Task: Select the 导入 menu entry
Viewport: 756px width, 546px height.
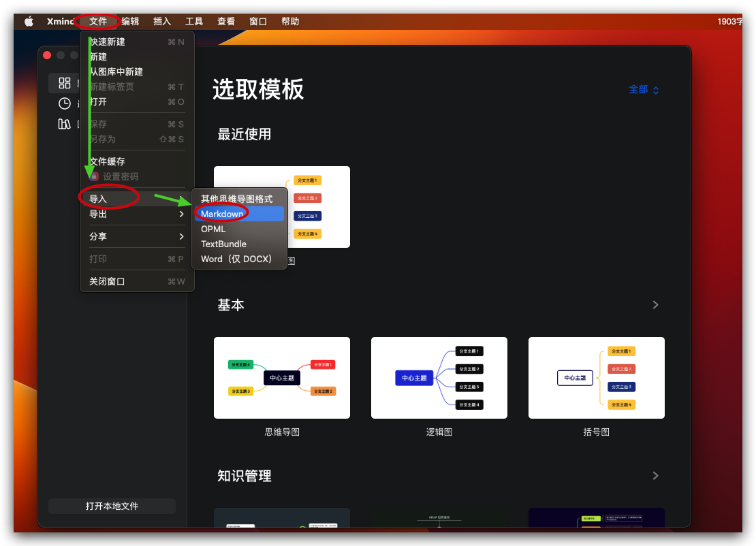Action: click(137, 199)
